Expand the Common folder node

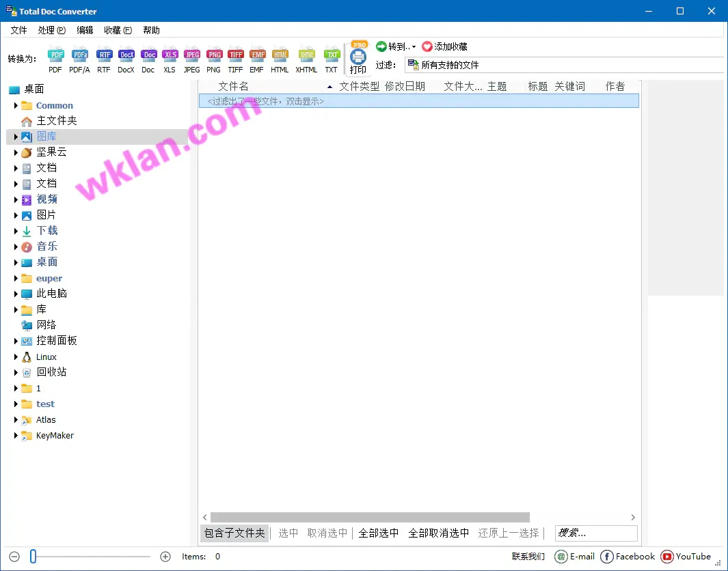15,105
